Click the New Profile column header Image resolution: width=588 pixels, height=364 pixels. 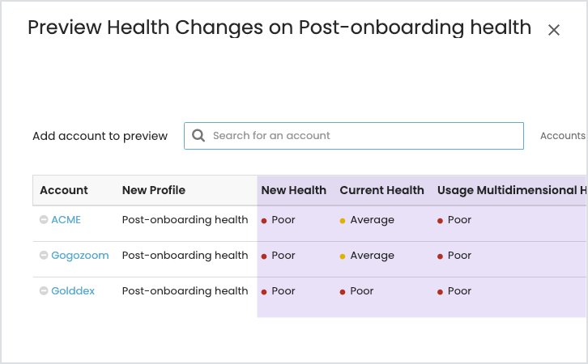pyautogui.click(x=154, y=191)
